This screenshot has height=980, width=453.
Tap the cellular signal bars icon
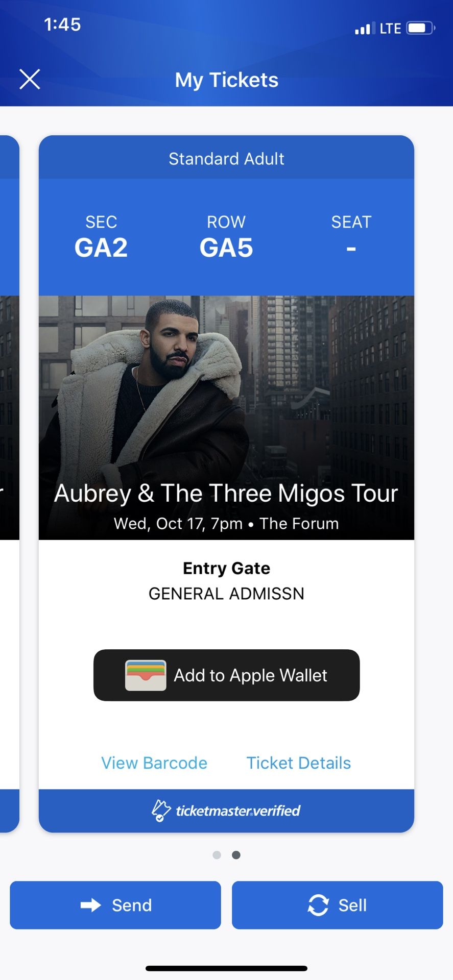[x=365, y=29]
